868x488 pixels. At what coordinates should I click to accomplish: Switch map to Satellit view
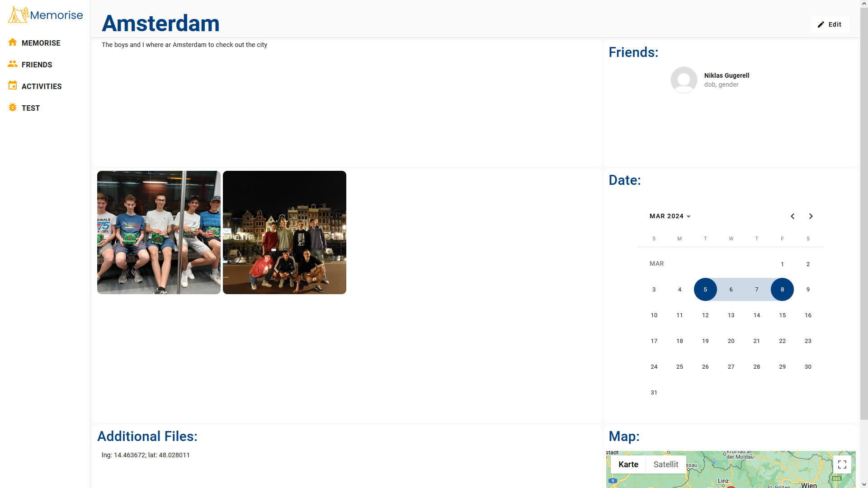(x=666, y=465)
